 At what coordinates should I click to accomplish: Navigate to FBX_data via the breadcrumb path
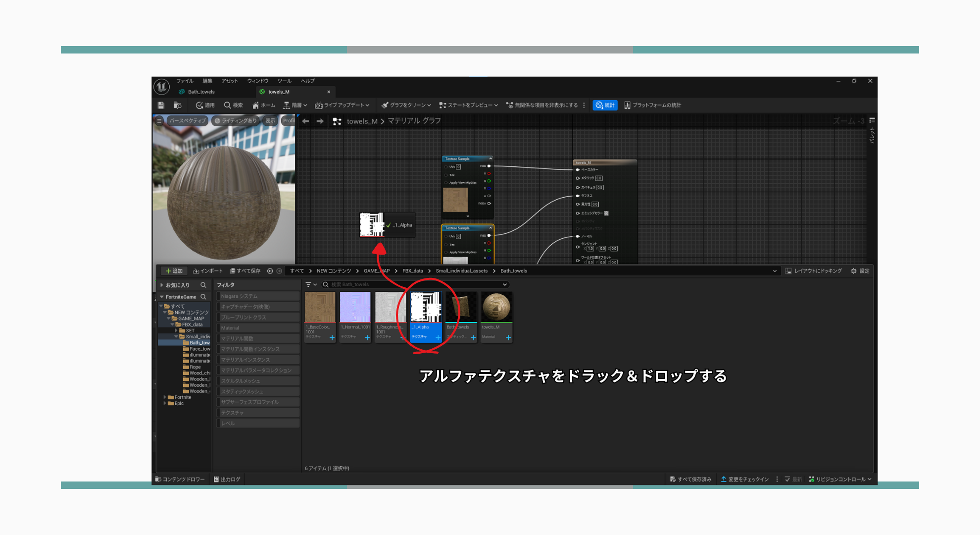tap(413, 271)
